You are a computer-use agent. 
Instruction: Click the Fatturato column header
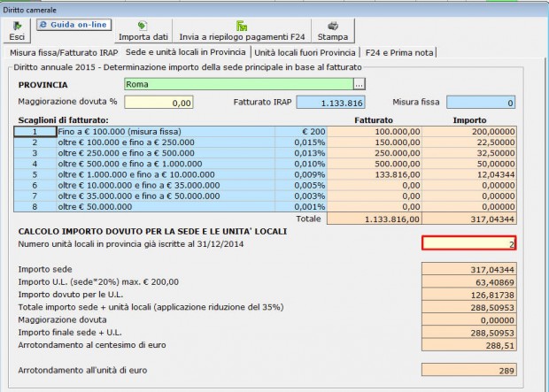click(374, 120)
